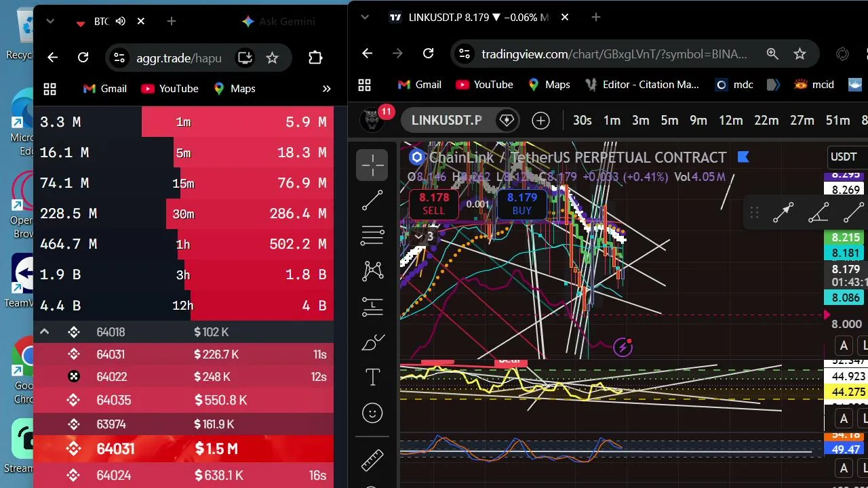The height and width of the screenshot is (488, 868).
Task: Mute the BTC tab audio
Action: pyautogui.click(x=121, y=22)
